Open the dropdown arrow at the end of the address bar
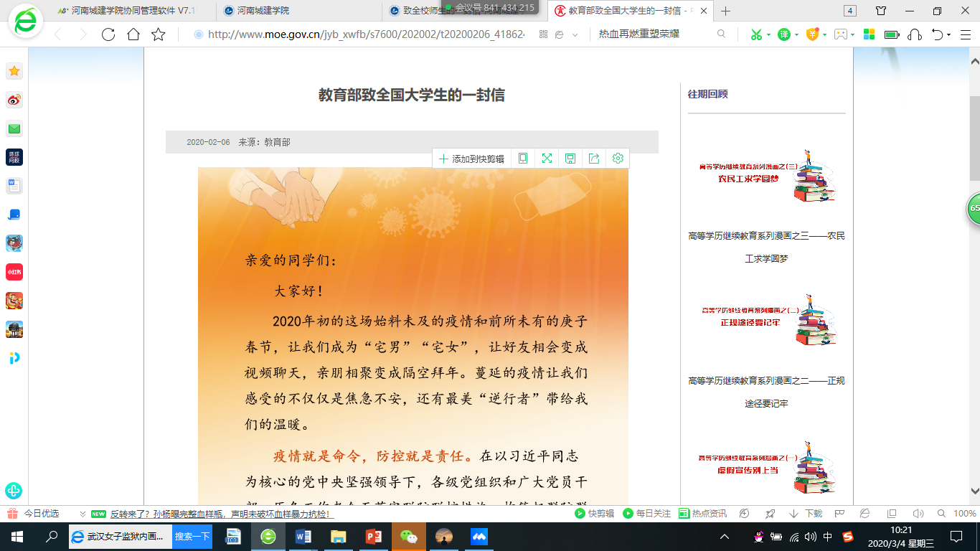980x551 pixels. (x=575, y=34)
